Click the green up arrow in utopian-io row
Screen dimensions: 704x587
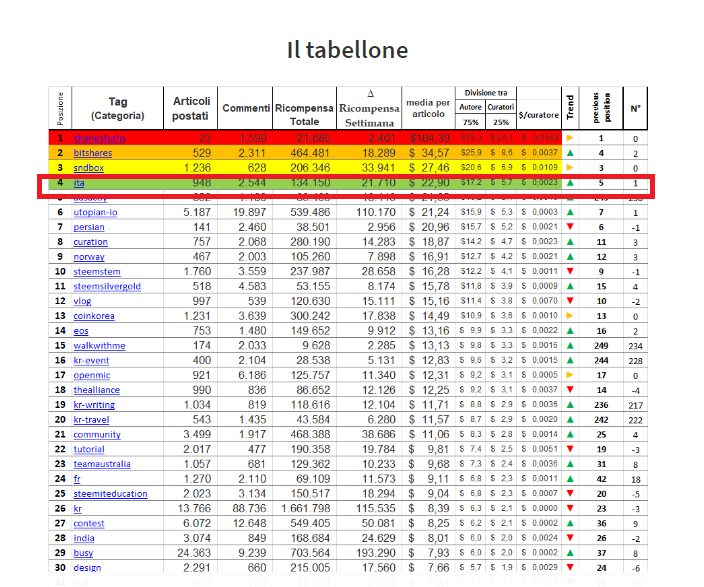570,212
